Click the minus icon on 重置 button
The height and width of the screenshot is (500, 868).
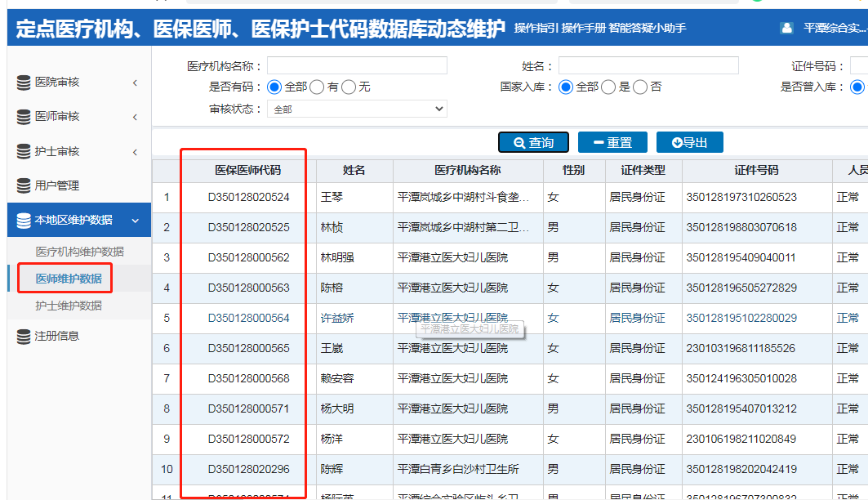pyautogui.click(x=599, y=142)
